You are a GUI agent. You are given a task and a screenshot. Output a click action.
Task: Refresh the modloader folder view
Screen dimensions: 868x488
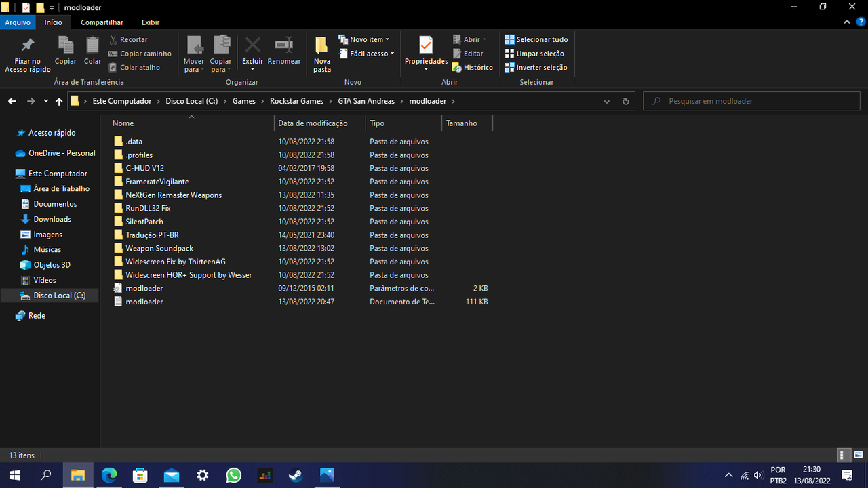[625, 101]
